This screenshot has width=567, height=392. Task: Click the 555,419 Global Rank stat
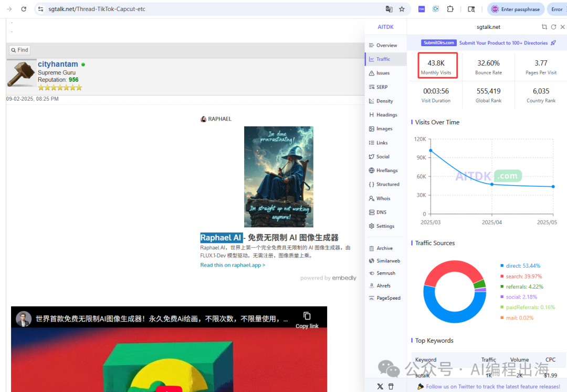tap(489, 95)
